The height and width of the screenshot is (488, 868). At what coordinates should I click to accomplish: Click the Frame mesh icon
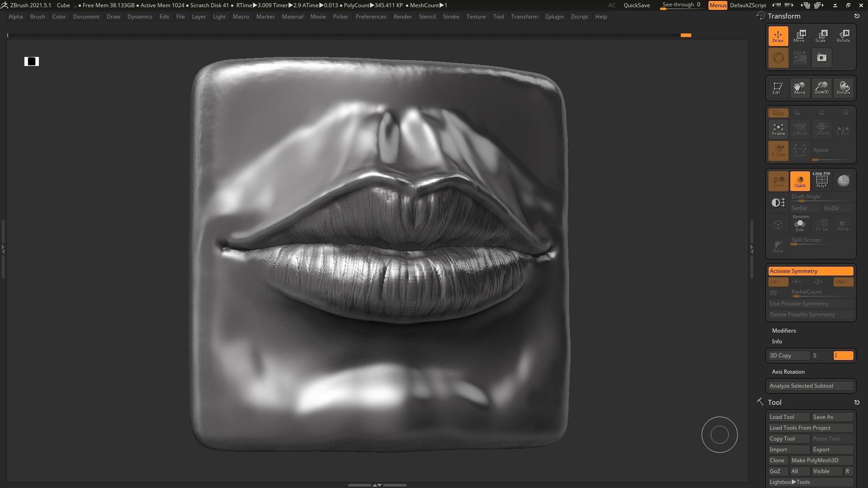(x=778, y=129)
